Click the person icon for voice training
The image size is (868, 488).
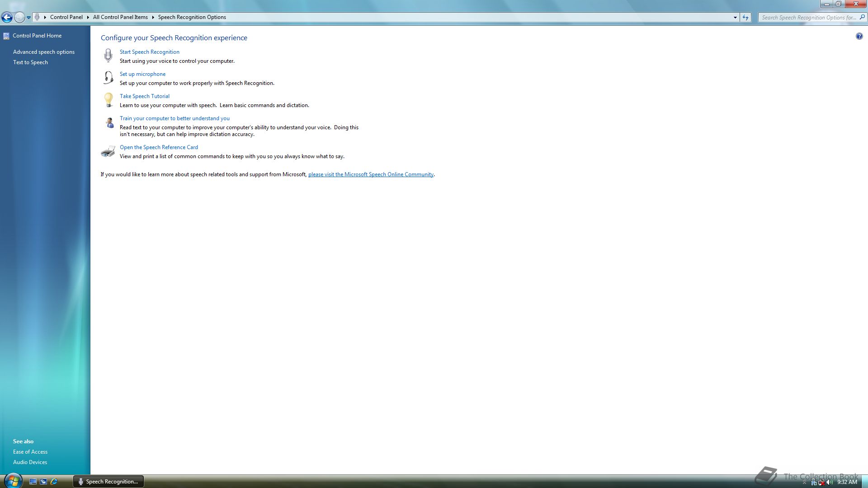109,122
